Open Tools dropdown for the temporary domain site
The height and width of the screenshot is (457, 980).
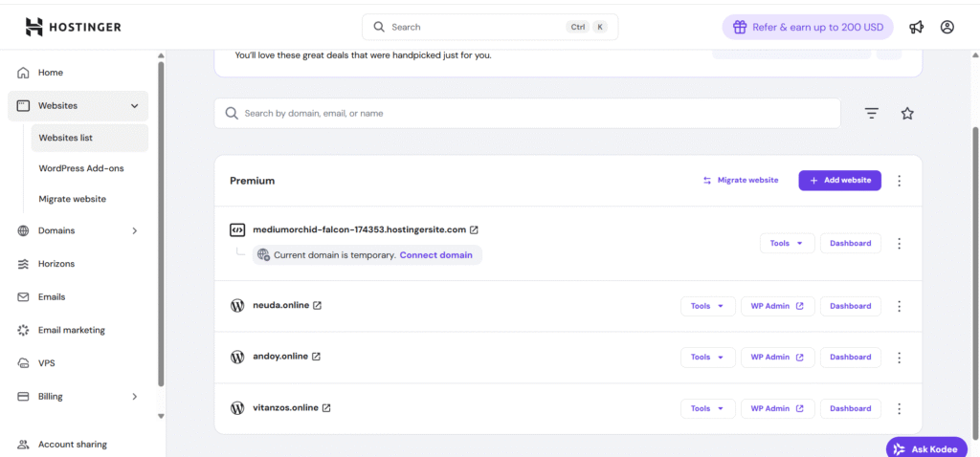click(x=787, y=243)
